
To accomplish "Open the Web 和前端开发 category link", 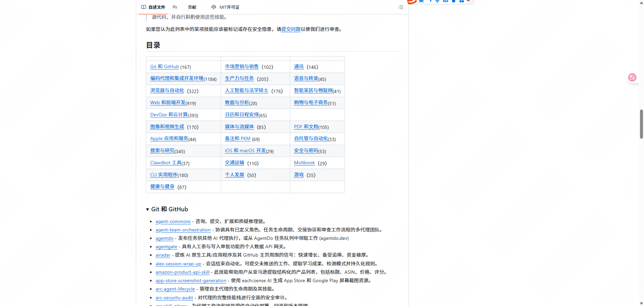I will 168,102.
